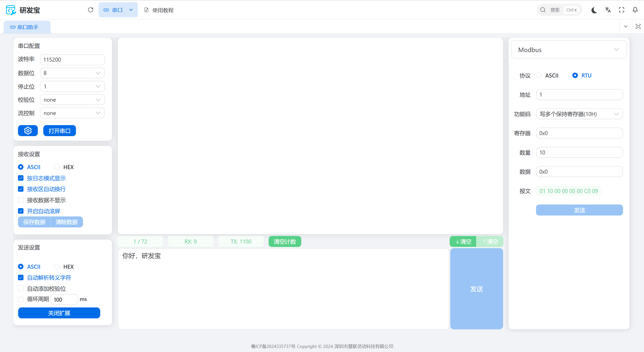Toggle dark mode moon icon

(594, 10)
